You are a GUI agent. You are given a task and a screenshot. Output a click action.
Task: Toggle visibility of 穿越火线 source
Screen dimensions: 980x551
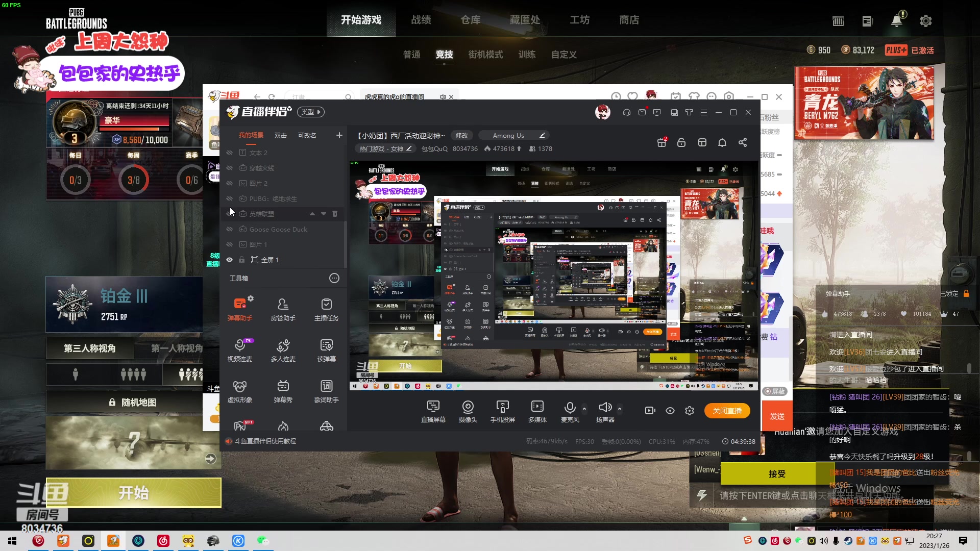click(x=230, y=168)
